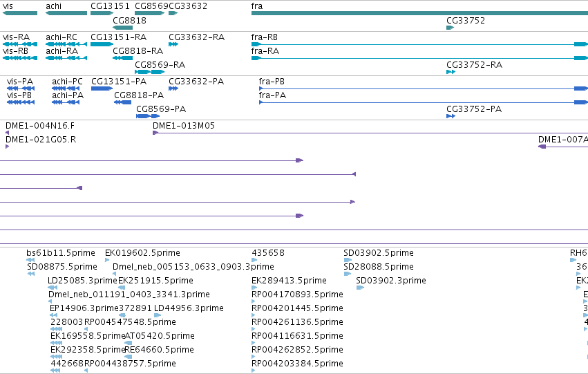Select protein CG8818-PA
Image resolution: width=588 pixels, height=374 pixels.
(x=122, y=102)
